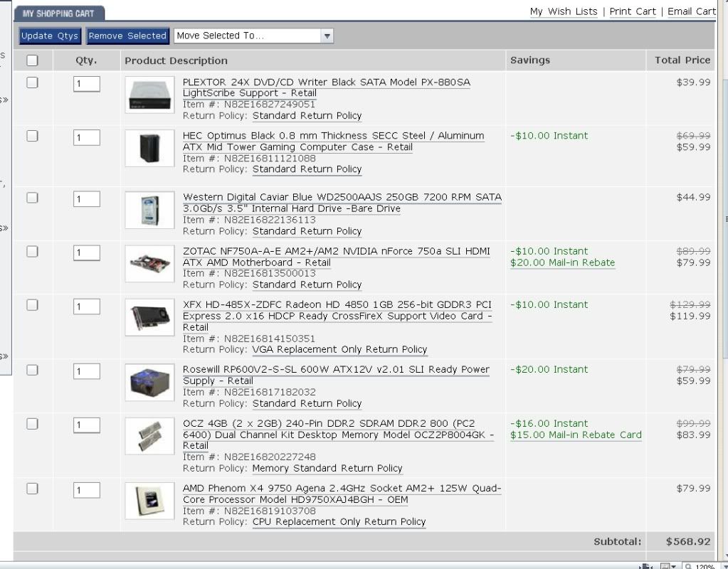Viewport: 728px width, 569px height.
Task: Click the PLEXTOR DVD writer product image
Action: point(149,93)
